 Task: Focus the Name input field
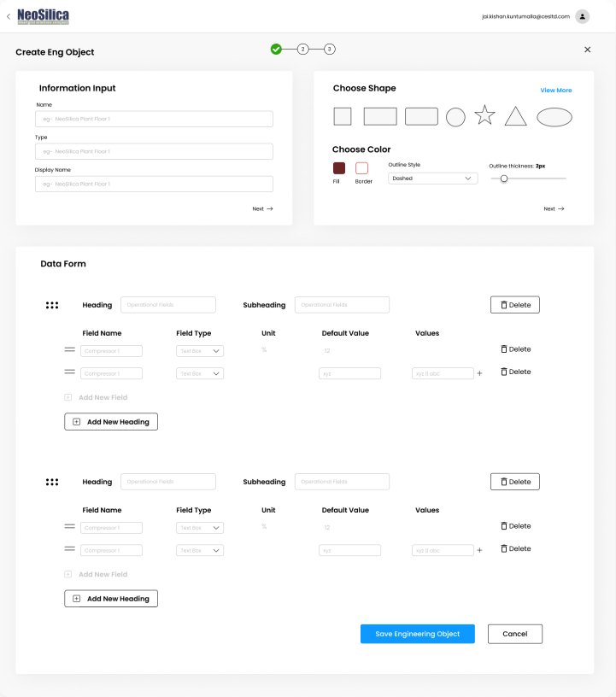[154, 119]
